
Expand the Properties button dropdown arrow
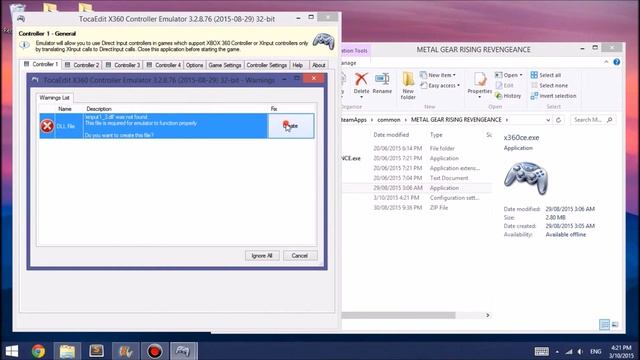point(480,97)
